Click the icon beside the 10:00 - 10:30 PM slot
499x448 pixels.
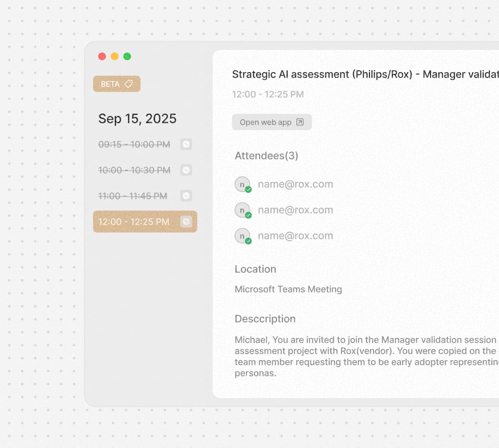[186, 170]
